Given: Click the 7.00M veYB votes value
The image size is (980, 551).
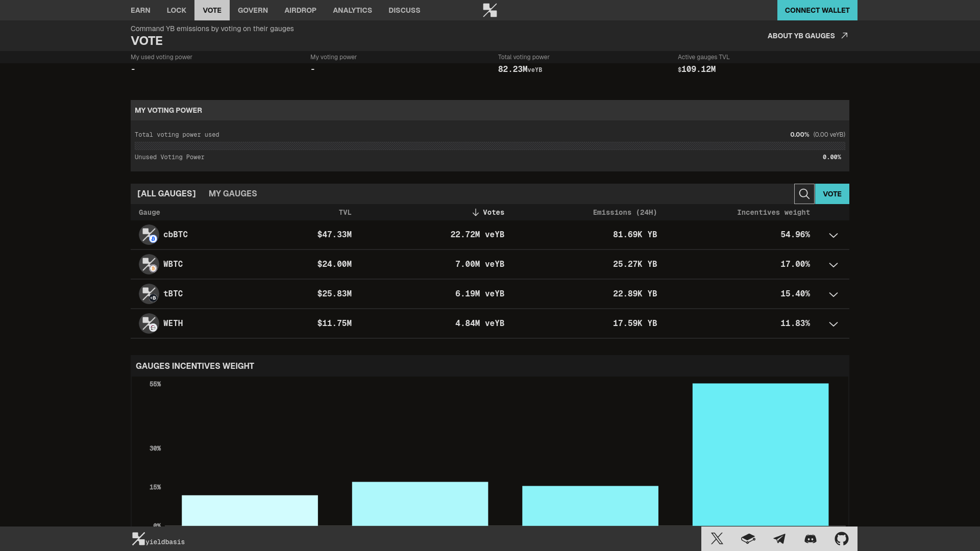Looking at the screenshot, I should [480, 264].
